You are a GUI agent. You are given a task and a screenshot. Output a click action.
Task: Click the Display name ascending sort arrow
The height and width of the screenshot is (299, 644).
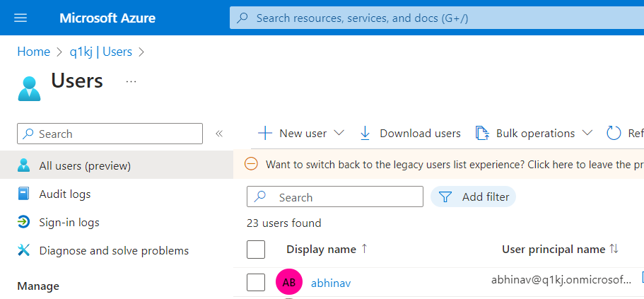click(x=364, y=249)
